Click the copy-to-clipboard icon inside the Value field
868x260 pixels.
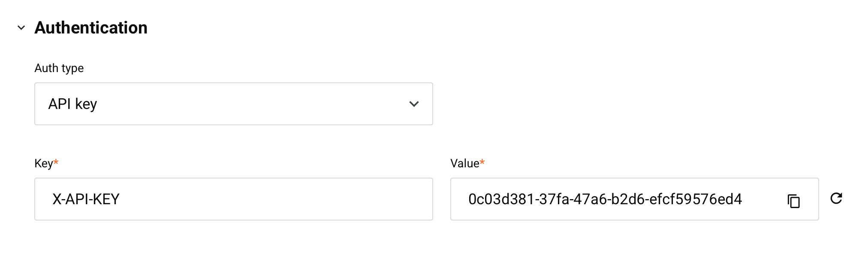click(x=793, y=200)
